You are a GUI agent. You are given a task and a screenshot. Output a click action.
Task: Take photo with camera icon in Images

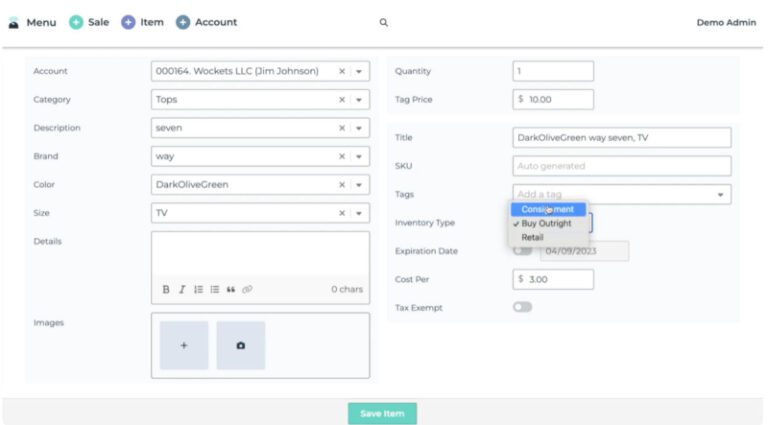click(x=241, y=345)
